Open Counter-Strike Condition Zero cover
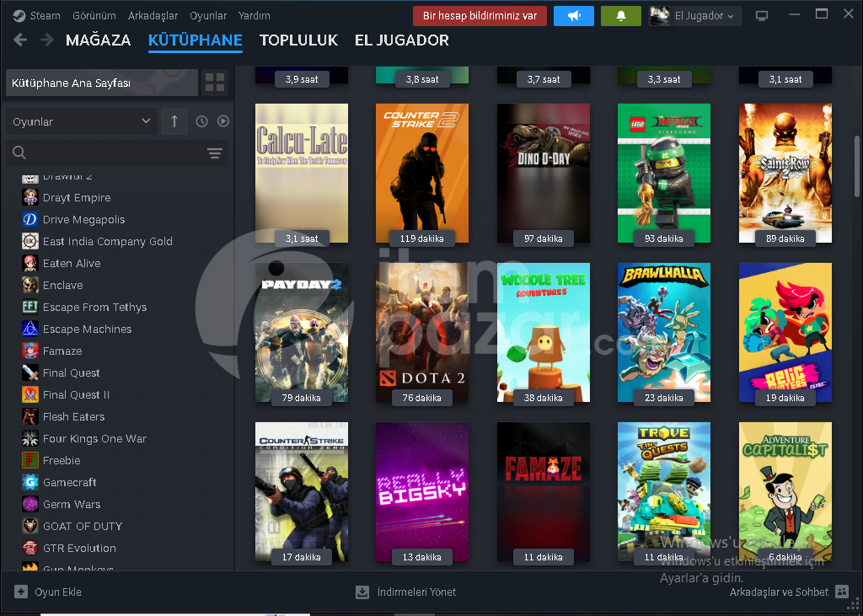 pos(302,491)
